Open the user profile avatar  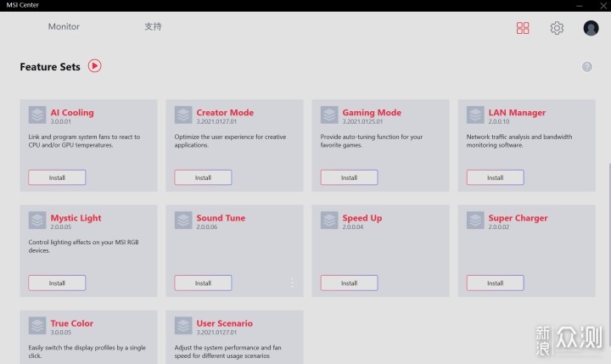click(591, 28)
